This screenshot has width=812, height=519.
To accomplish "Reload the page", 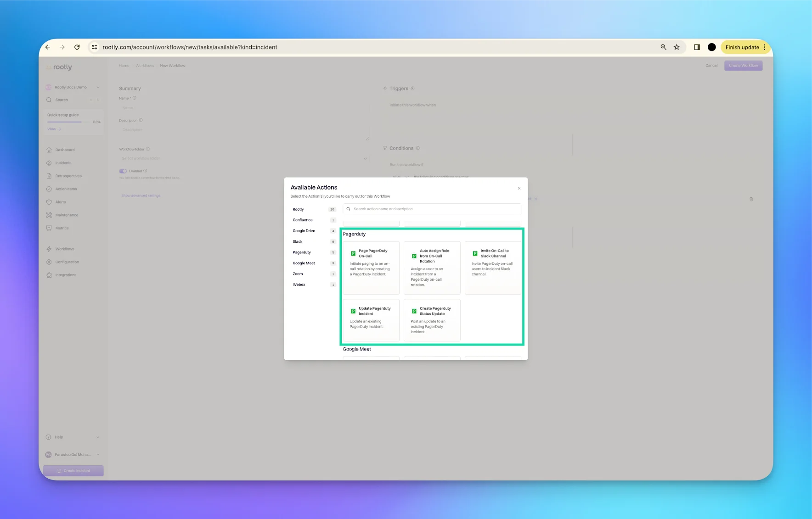I will pyautogui.click(x=77, y=47).
